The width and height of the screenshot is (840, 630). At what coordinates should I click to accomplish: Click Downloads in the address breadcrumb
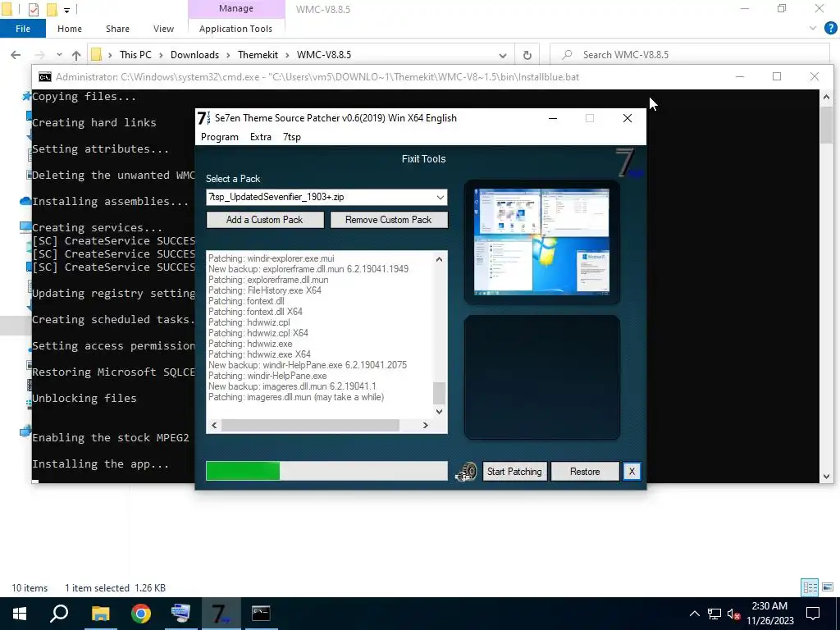pyautogui.click(x=194, y=55)
